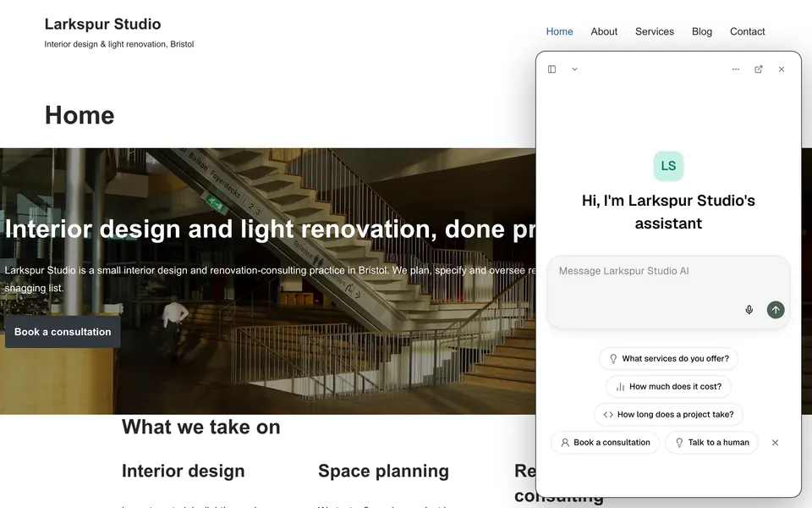Viewport: 812px width, 508px height.
Task: Click the 'What we take on' heading
Action: pyautogui.click(x=201, y=427)
